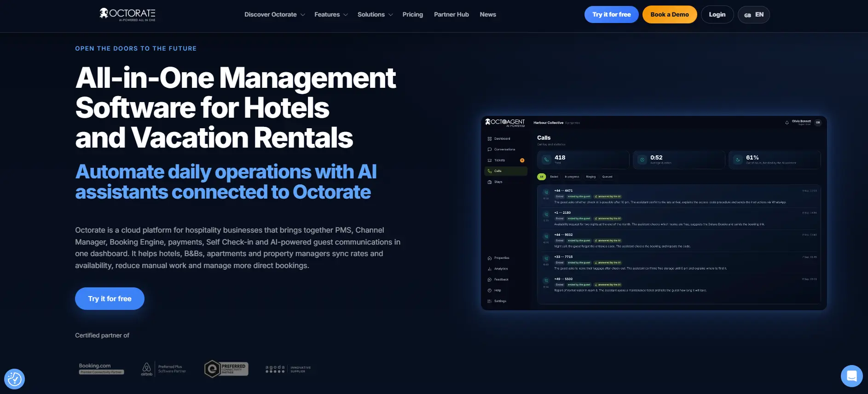Click the OB user avatar in the OctoAgent preview
The image size is (868, 394).
click(x=818, y=123)
